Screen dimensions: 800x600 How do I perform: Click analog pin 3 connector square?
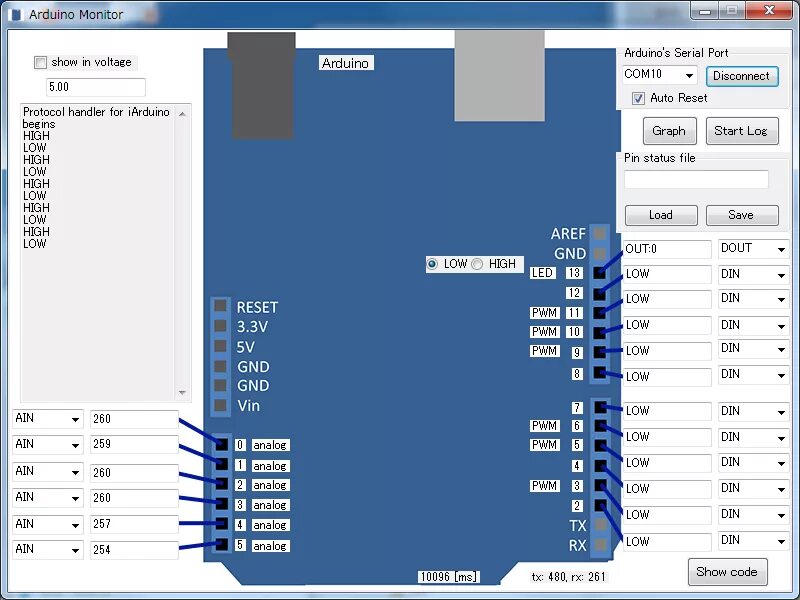[x=221, y=504]
